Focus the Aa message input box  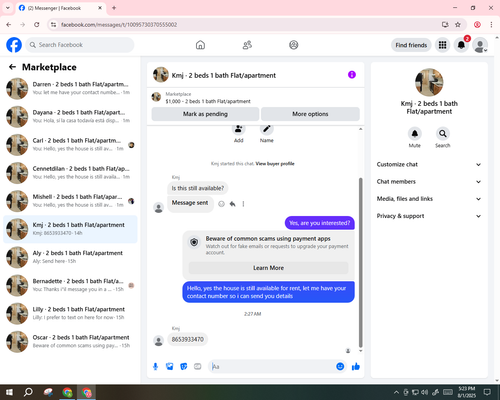[x=272, y=367]
